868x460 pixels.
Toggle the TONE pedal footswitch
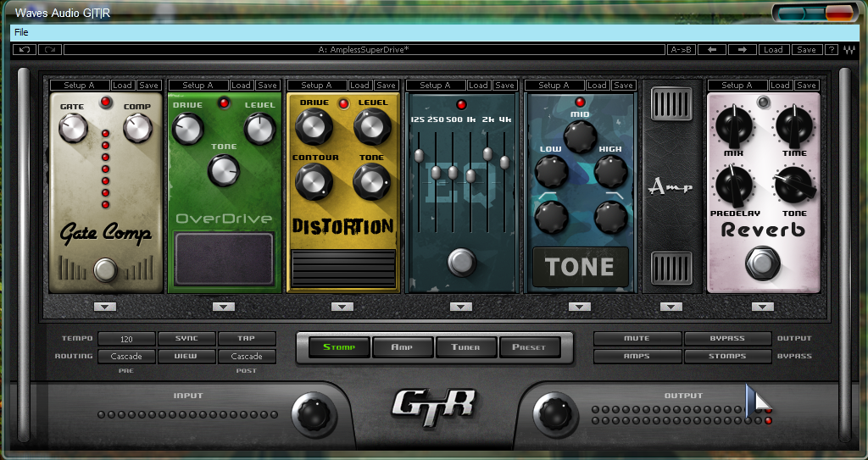(581, 267)
